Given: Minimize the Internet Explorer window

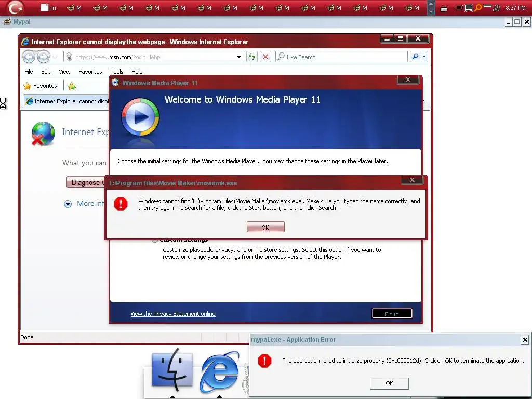Looking at the screenshot, I should pyautogui.click(x=387, y=38).
